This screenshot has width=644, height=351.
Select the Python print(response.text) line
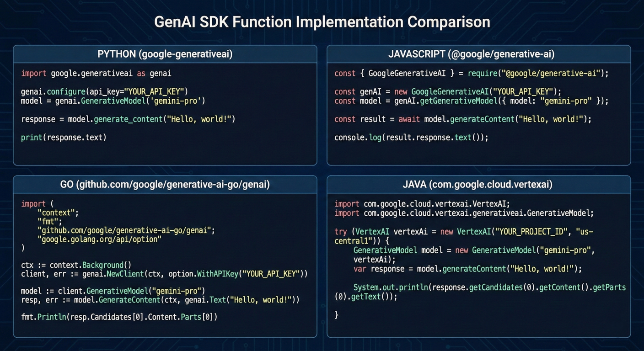[x=64, y=137]
